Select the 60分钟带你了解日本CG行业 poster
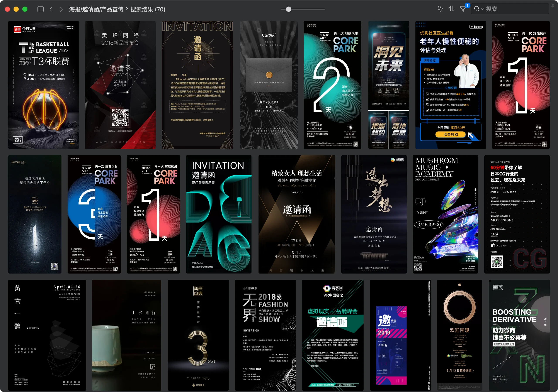This screenshot has width=558, height=392. click(517, 214)
